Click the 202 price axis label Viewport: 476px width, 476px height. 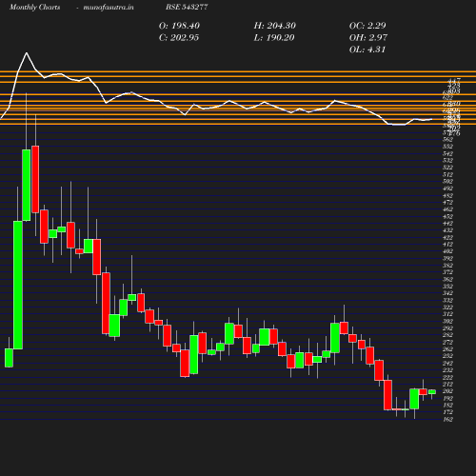pos(447,391)
